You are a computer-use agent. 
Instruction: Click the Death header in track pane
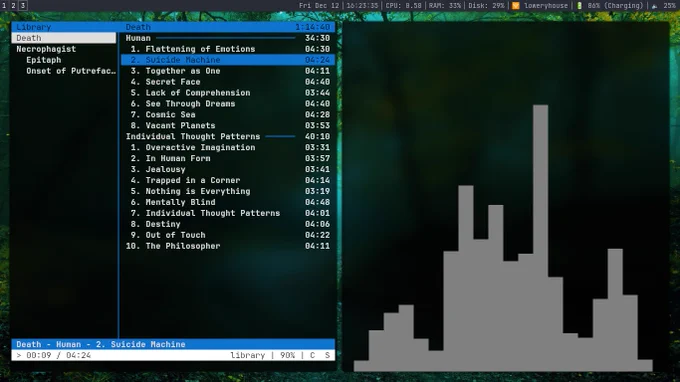[138, 27]
